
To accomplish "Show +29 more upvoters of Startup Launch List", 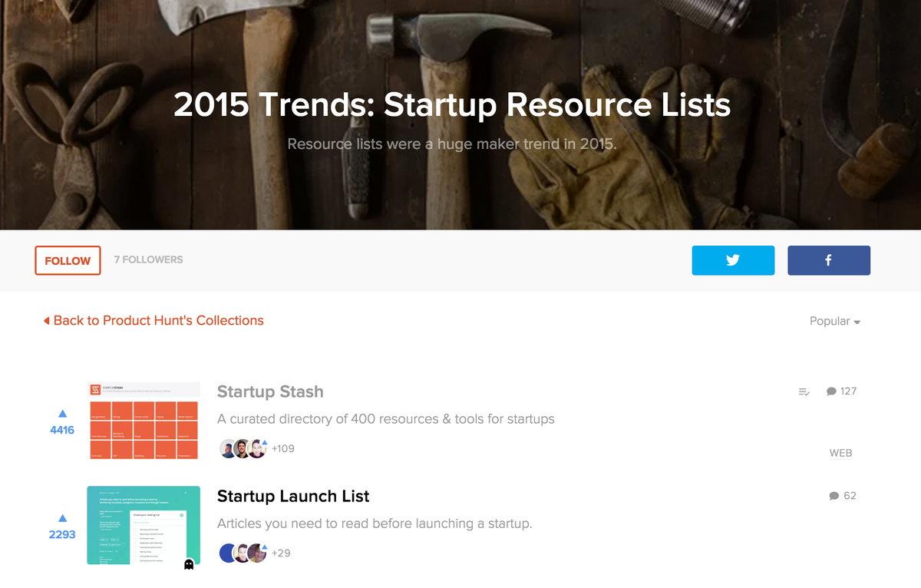I will 280,553.
